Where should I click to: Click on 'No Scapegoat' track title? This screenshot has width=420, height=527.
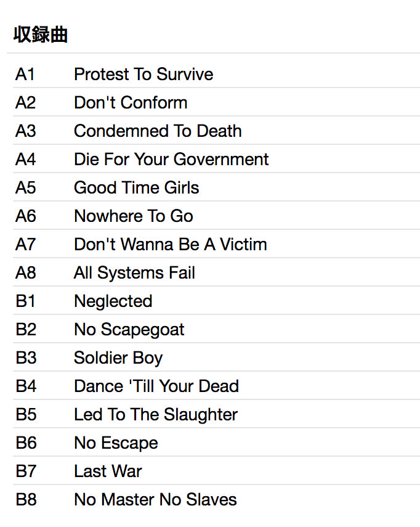point(129,330)
